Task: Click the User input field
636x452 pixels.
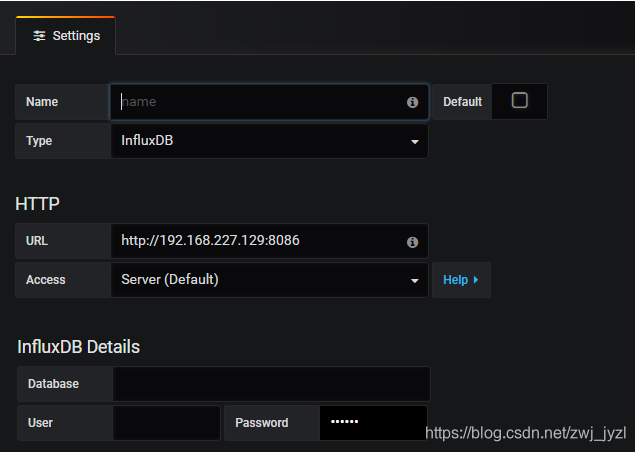Action: 166,423
